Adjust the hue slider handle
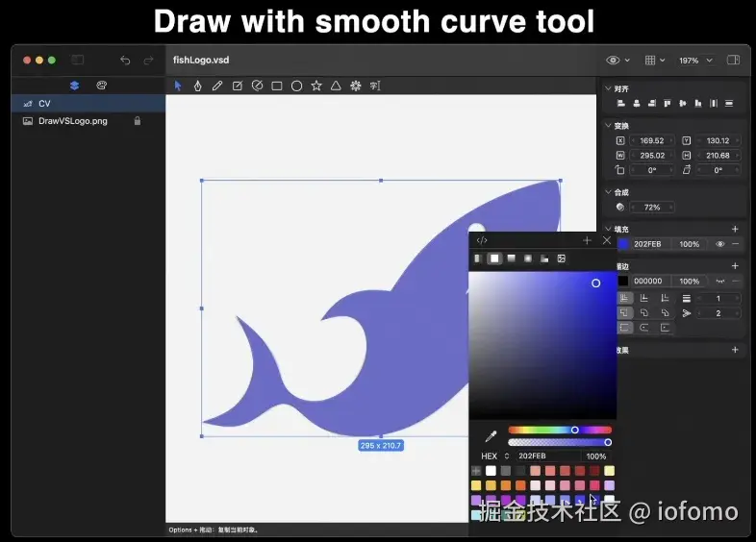 click(x=575, y=430)
